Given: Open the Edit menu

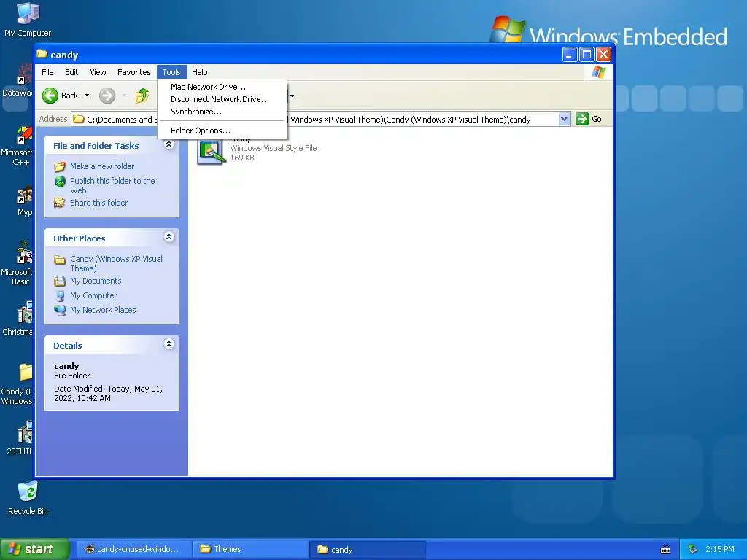Looking at the screenshot, I should coord(71,72).
